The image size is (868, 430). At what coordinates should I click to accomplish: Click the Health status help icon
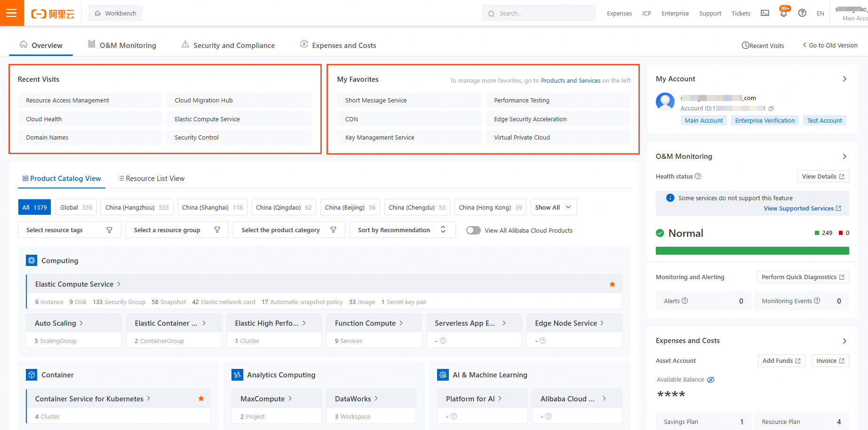pos(698,176)
